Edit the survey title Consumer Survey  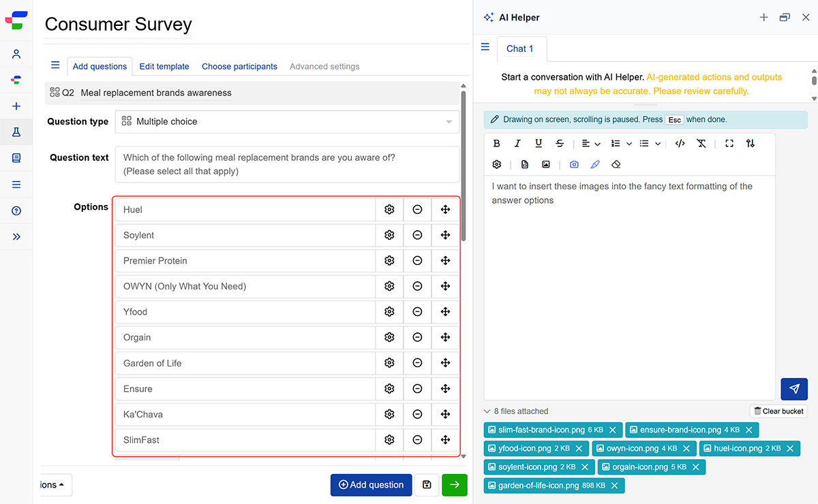(118, 25)
